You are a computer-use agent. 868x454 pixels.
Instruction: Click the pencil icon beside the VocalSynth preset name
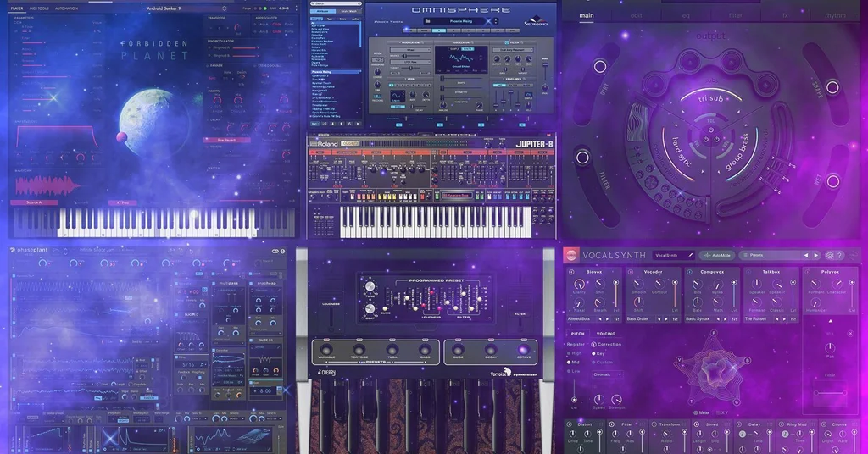click(x=690, y=256)
